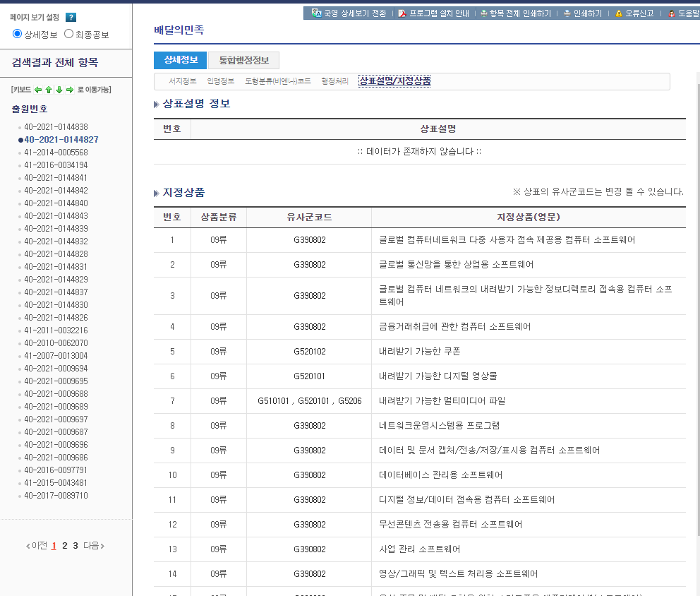Open the 서지정보 sub-tab
Screen dimensions: 700x596
[x=183, y=81]
